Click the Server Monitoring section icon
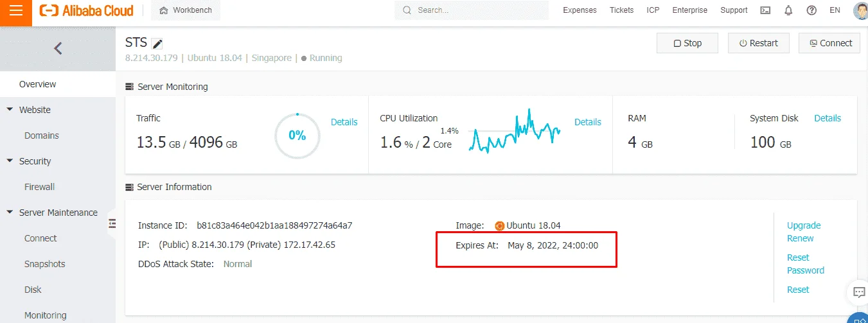Screen dimensions: 868x323 click(129, 87)
